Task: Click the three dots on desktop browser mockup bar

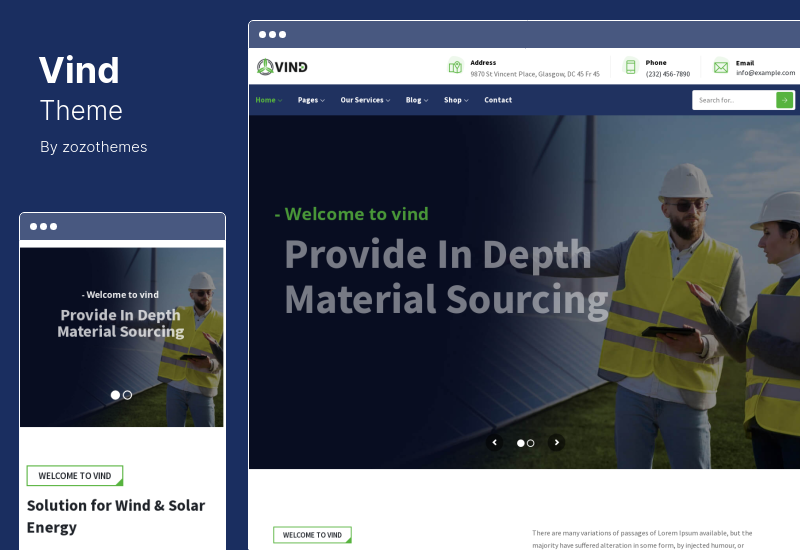Action: [272, 35]
